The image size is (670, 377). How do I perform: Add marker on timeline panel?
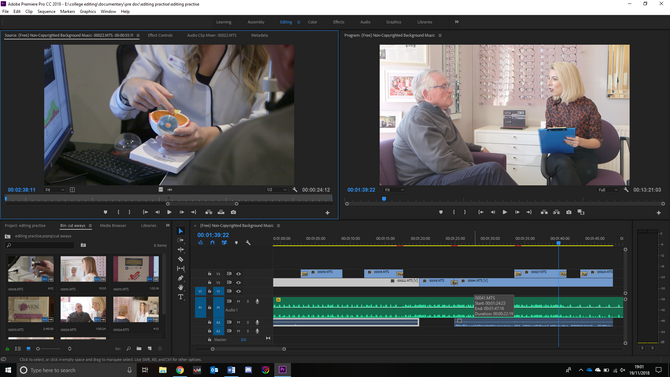[x=236, y=243]
